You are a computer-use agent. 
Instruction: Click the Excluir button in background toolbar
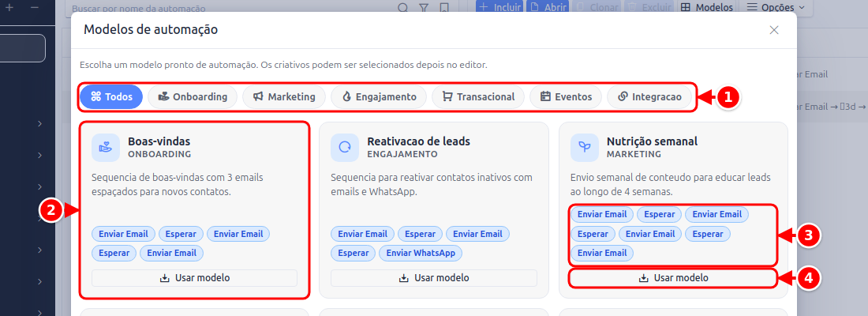coord(649,7)
